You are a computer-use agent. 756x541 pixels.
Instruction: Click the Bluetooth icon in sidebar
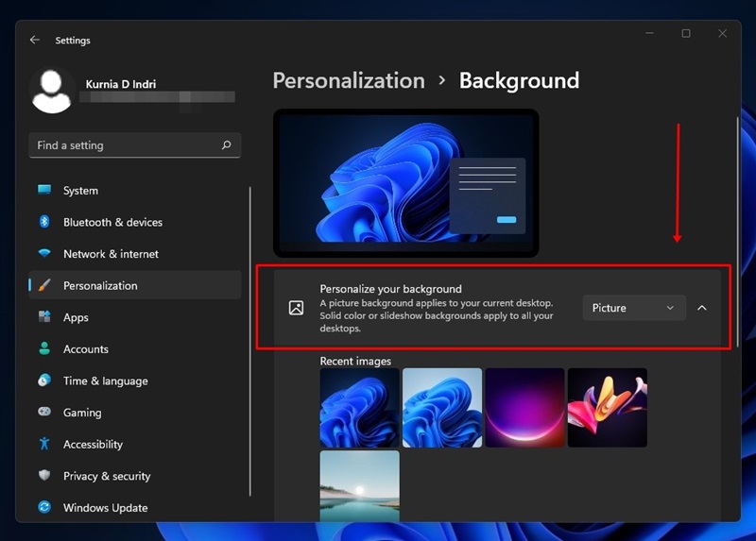click(x=44, y=222)
